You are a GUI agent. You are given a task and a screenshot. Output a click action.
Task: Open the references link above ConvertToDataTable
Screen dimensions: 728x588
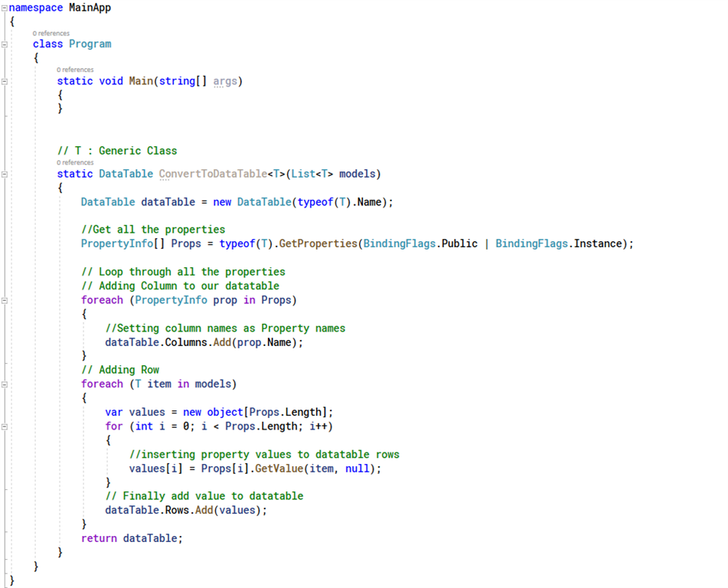click(75, 162)
